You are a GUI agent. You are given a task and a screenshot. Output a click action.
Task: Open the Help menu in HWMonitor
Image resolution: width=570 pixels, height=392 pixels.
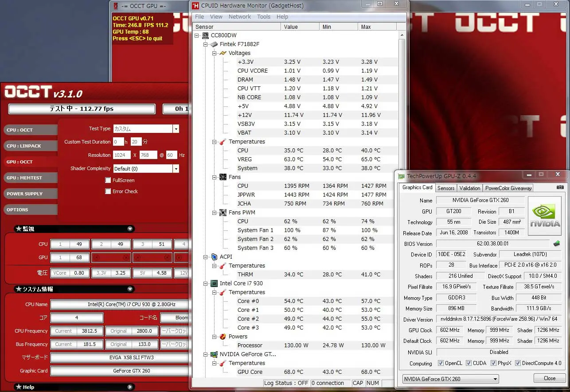coord(282,17)
